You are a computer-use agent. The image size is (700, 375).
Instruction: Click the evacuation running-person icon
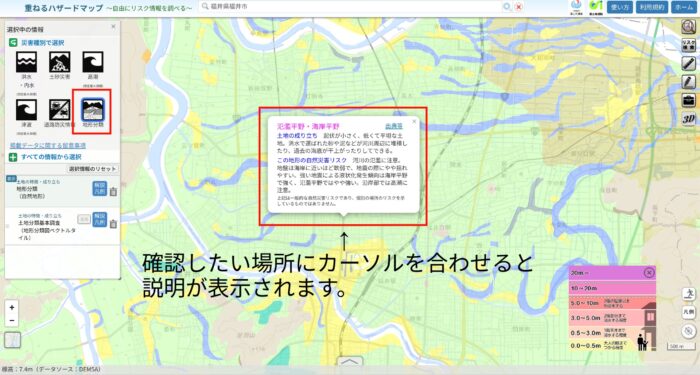(689, 294)
